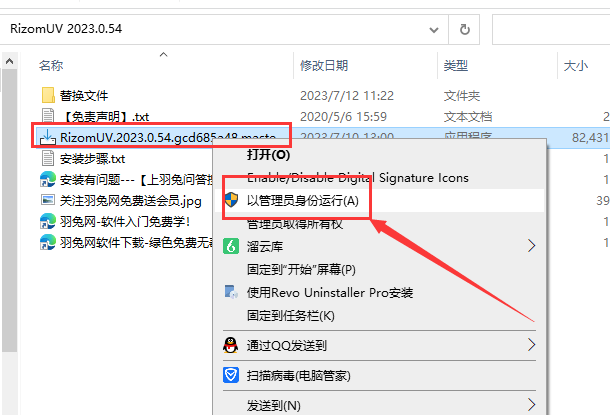The height and width of the screenshot is (415, 610).
Task: Expand the 溜云库 submenu arrow
Action: [x=531, y=246]
